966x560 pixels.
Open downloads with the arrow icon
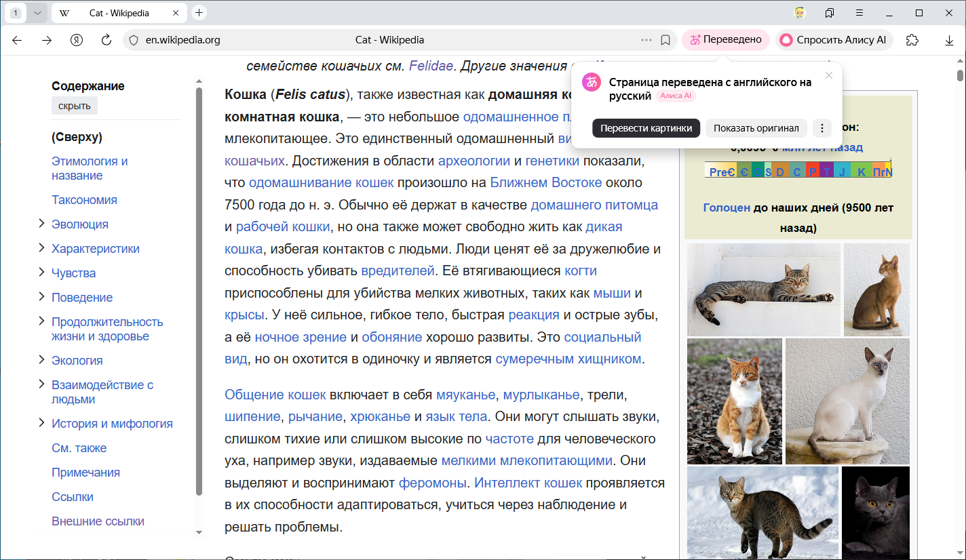tap(949, 41)
